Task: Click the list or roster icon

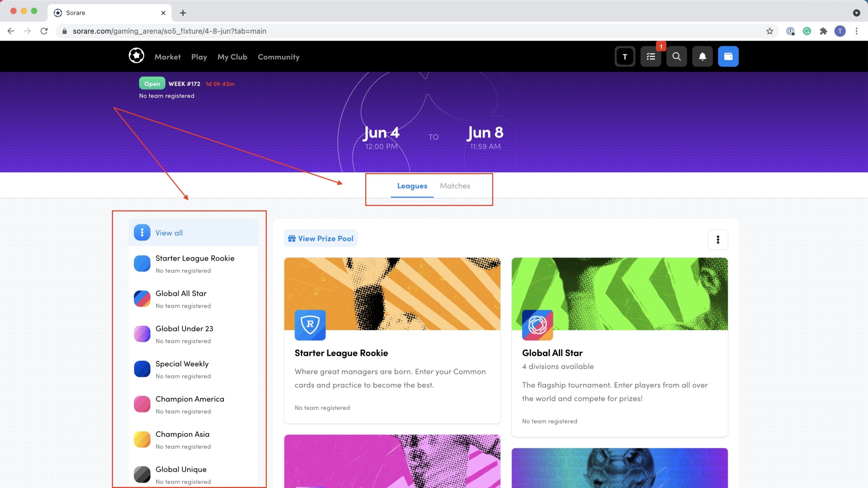Action: 651,57
